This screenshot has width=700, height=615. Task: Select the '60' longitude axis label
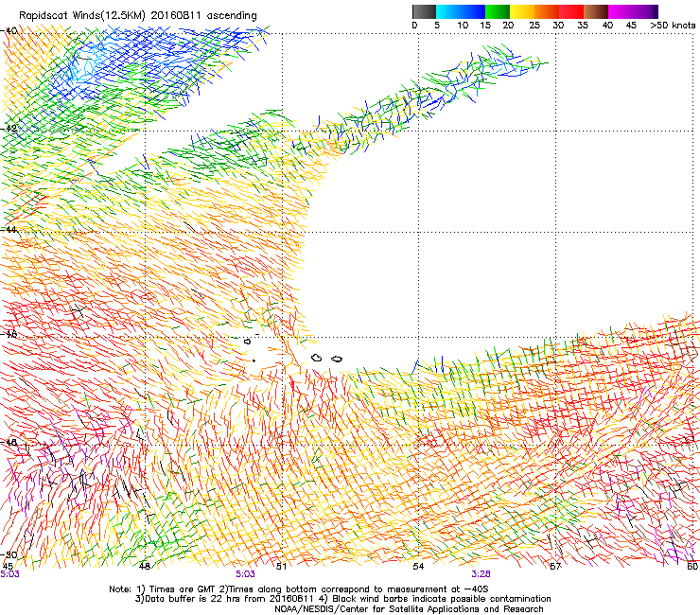pyautogui.click(x=692, y=567)
